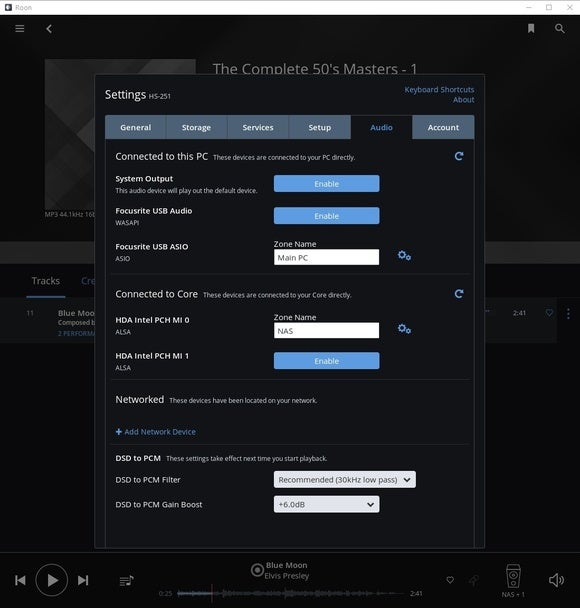Screen dimensions: 580x608
Task: Click the Add Network Device link
Action: (x=155, y=432)
